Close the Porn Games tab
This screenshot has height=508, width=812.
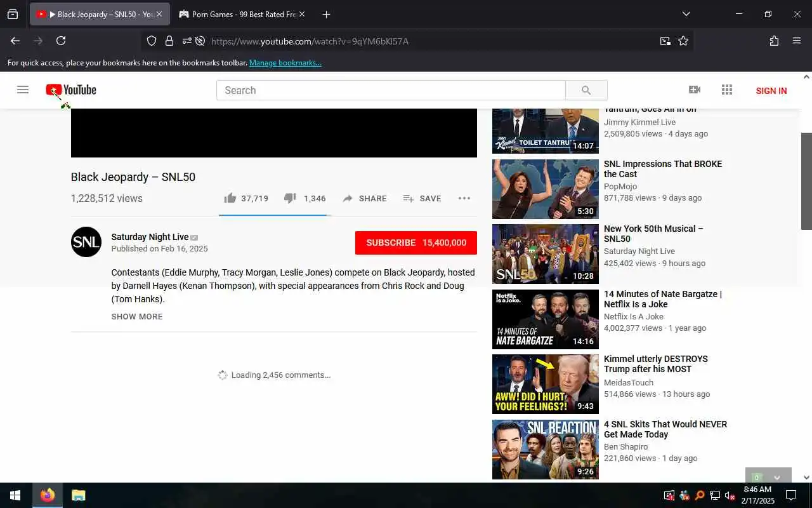click(301, 14)
